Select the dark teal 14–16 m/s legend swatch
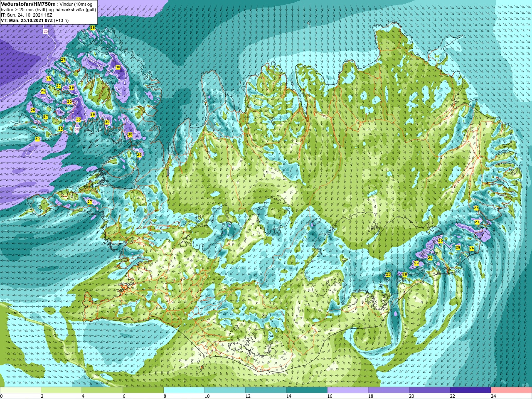This screenshot has height=399, width=532. coord(307,390)
